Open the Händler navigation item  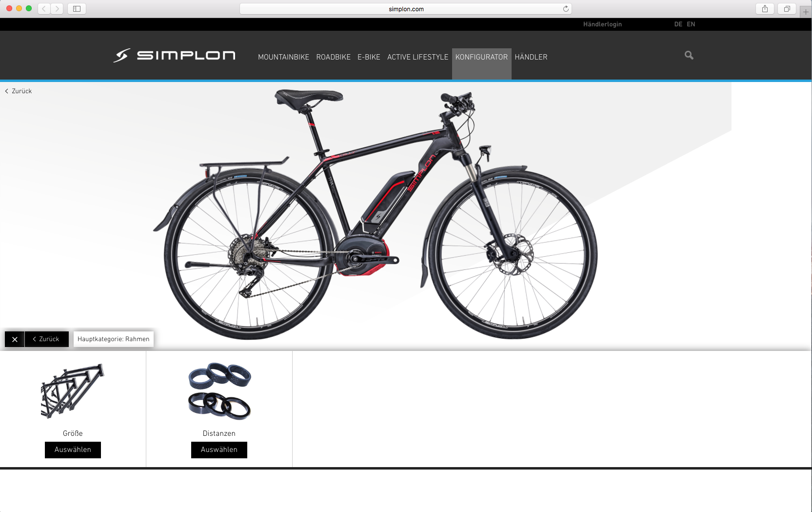pyautogui.click(x=531, y=57)
